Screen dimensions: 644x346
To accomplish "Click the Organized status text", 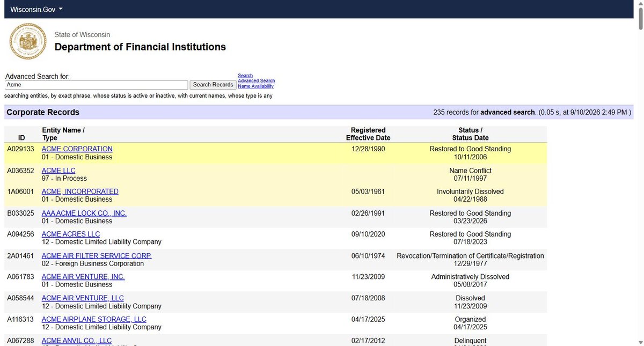I will (x=470, y=319).
